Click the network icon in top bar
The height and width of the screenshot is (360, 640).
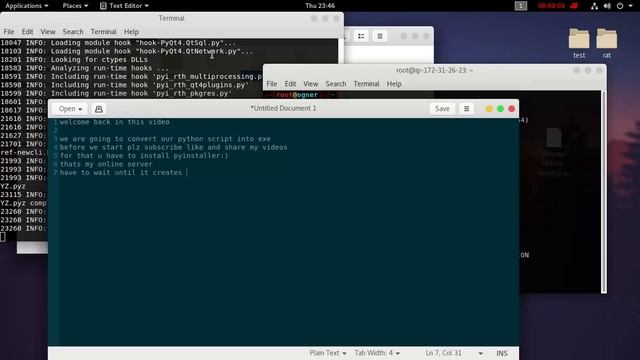(594, 6)
